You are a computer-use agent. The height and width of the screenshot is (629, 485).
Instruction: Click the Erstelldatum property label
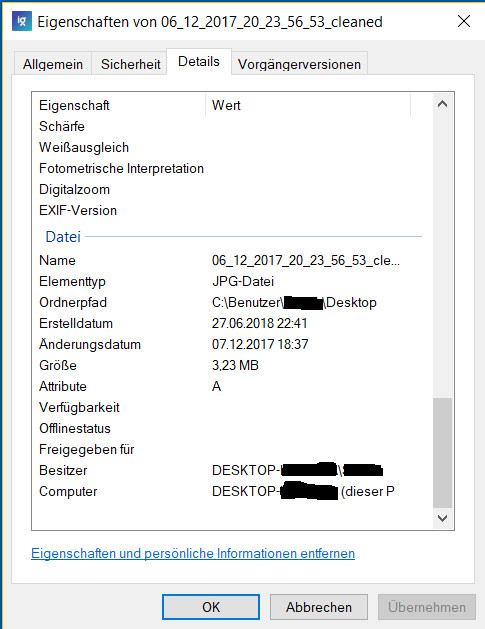point(76,323)
